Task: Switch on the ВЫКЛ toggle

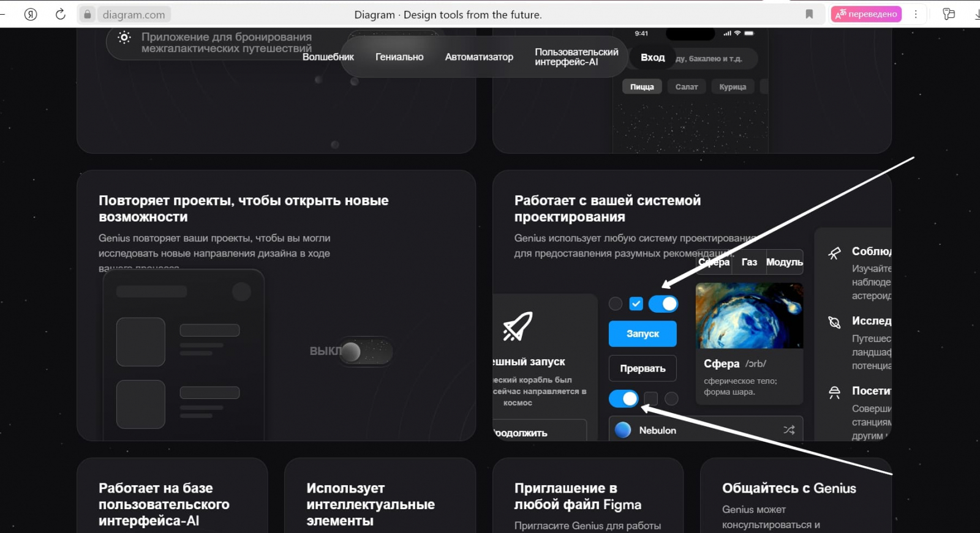Action: 366,352
